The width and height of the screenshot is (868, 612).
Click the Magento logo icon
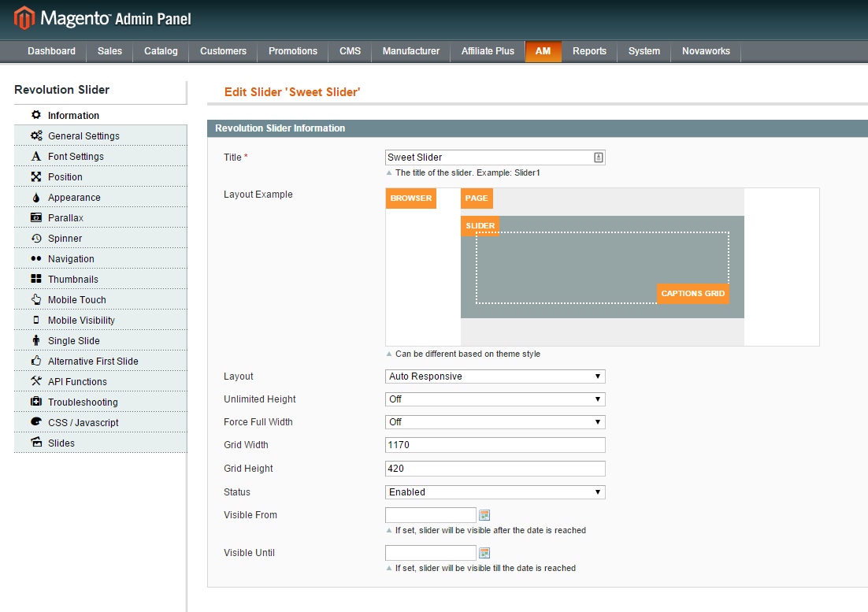(x=24, y=18)
